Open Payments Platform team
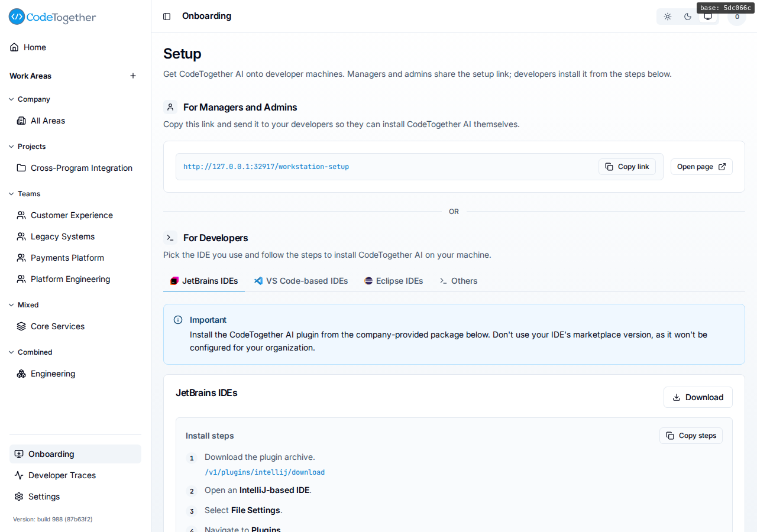The image size is (757, 532). tap(77, 258)
